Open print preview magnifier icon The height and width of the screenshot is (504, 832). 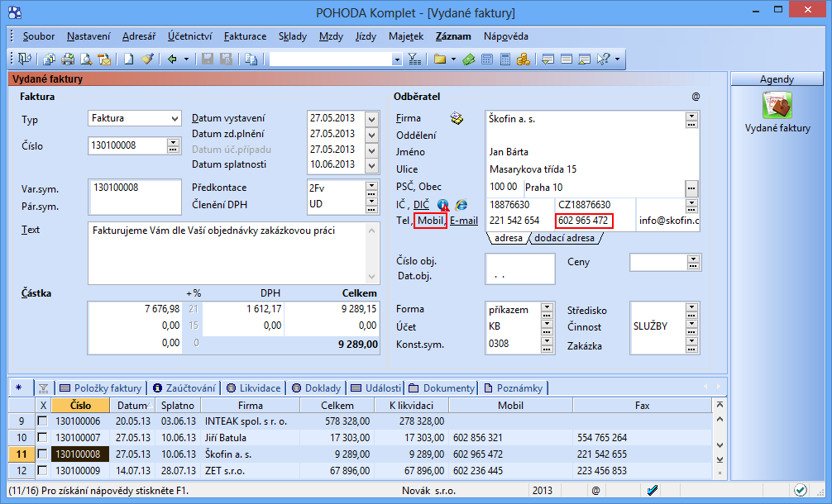click(x=86, y=59)
